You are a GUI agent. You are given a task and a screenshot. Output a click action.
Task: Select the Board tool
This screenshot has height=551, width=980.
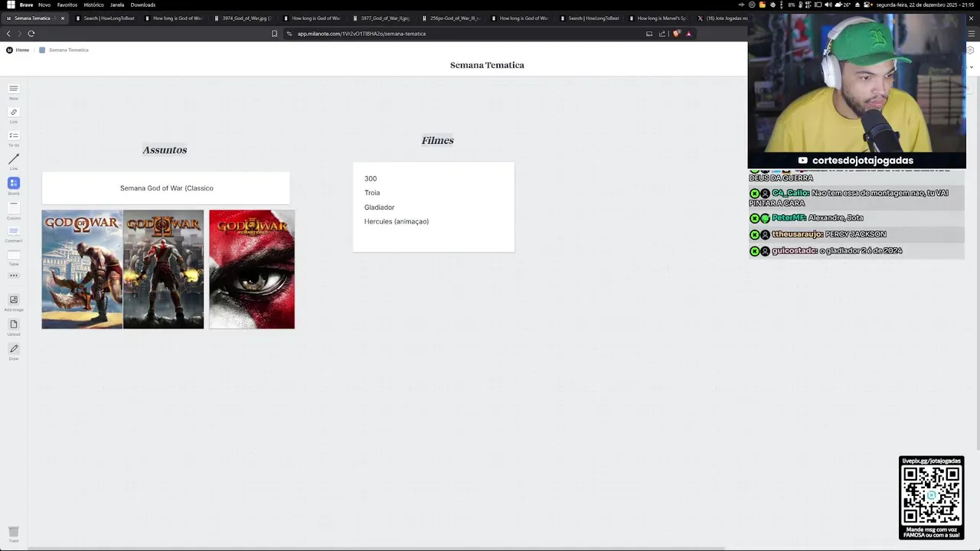pyautogui.click(x=14, y=185)
